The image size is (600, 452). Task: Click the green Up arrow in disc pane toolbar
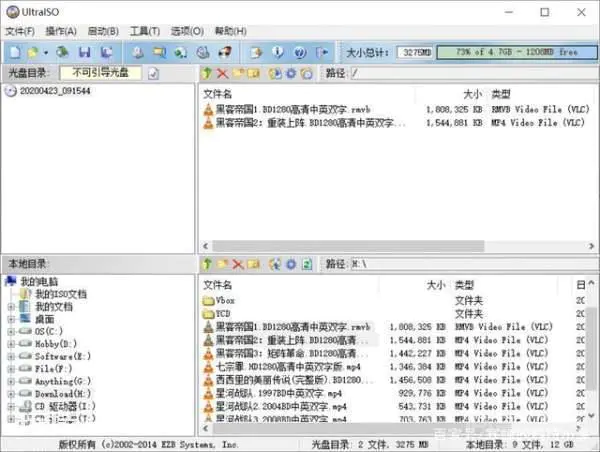tap(207, 73)
